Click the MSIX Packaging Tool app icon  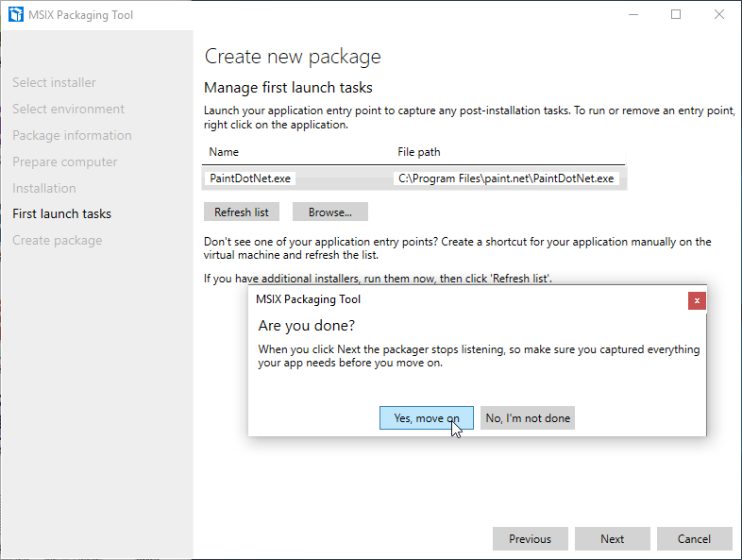pos(16,15)
